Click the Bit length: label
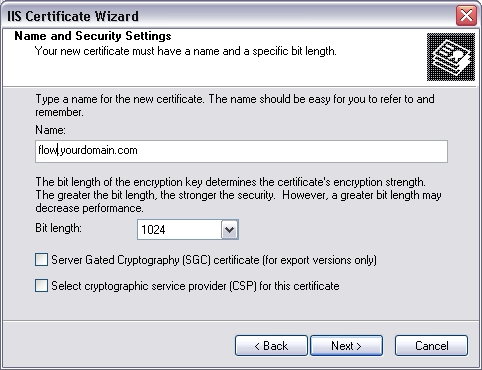Screen dimensions: 482x370 click(x=58, y=228)
